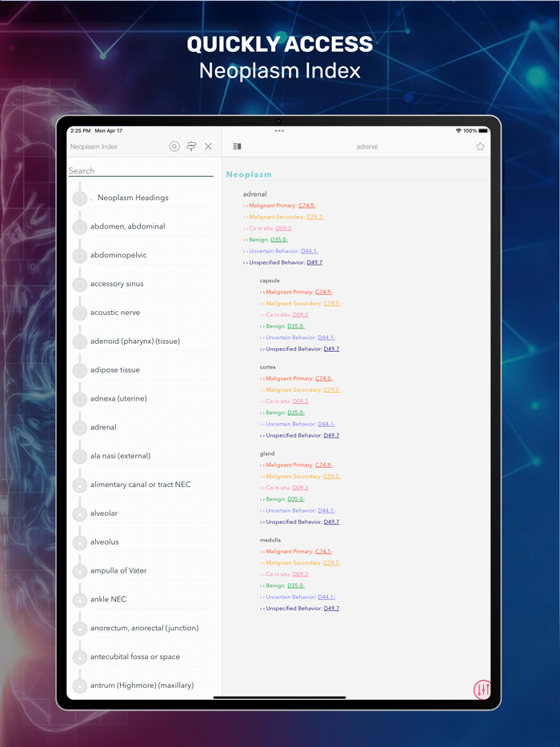The width and height of the screenshot is (560, 747).
Task: Tap the adrenal title in the top bar
Action: click(x=367, y=146)
